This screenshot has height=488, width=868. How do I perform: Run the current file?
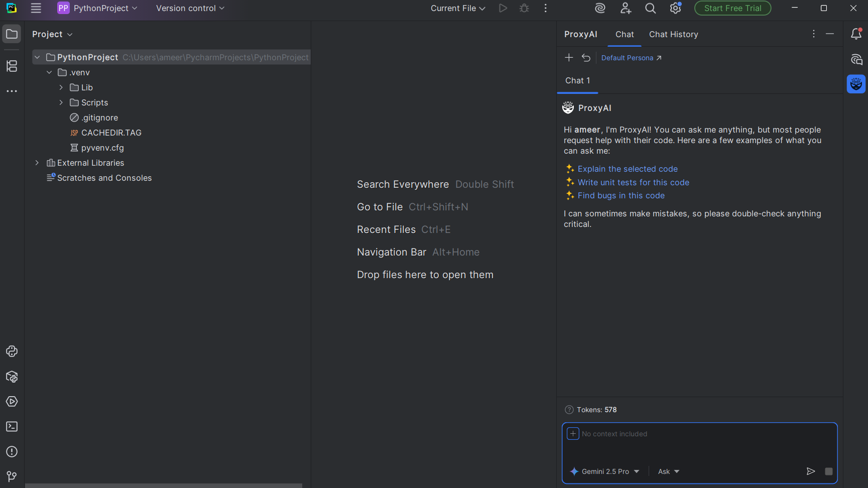coord(503,8)
